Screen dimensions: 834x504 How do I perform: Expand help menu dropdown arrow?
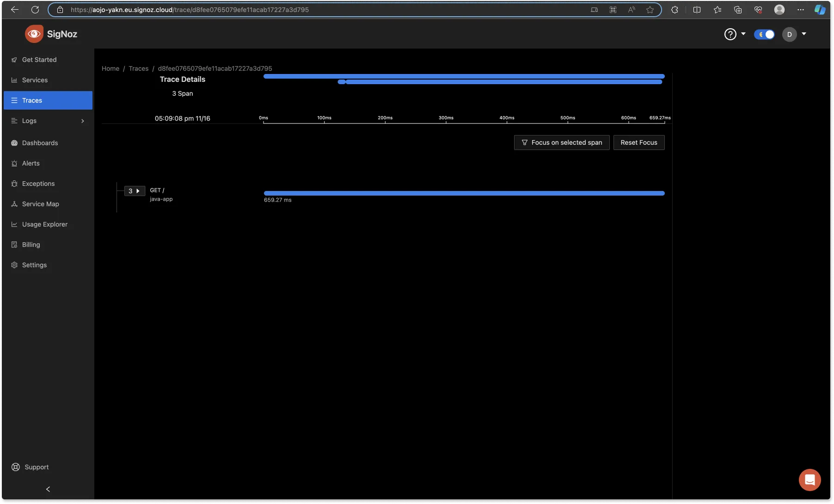pos(743,34)
